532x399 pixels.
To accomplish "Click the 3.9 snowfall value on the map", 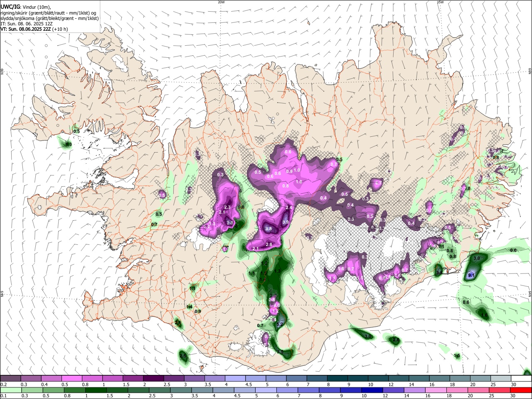I will (x=286, y=222).
